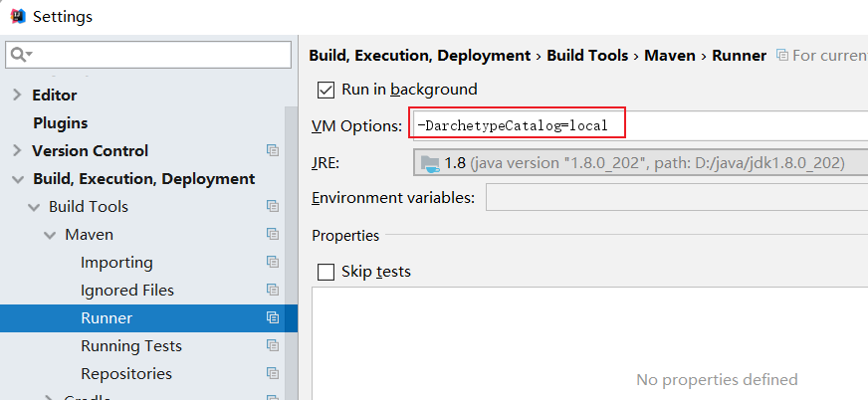Open Version Control settings category
Image resolution: width=868 pixels, height=400 pixels.
coord(91,150)
